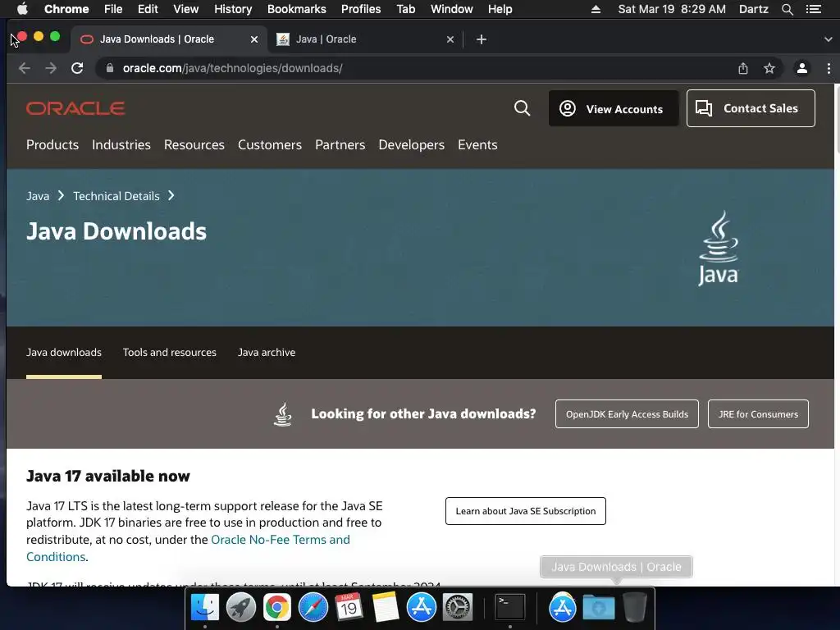Click the eject icon in menu bar
The height and width of the screenshot is (630, 840).
coord(596,9)
